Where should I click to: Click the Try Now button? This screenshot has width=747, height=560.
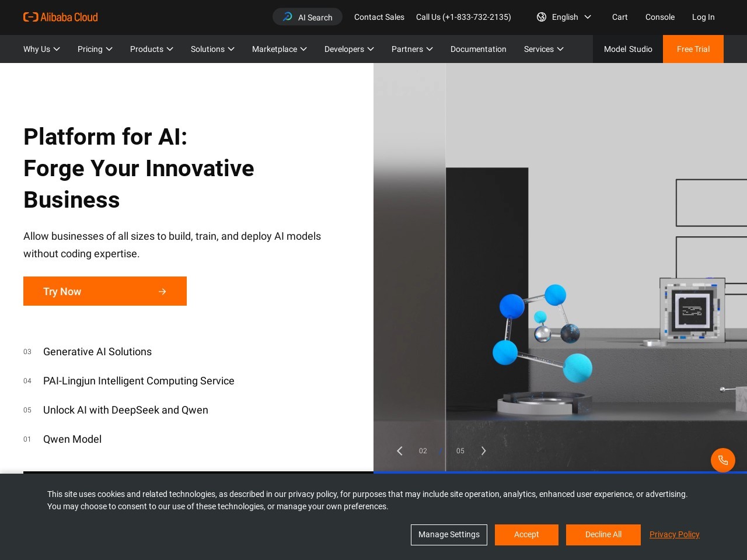105,291
